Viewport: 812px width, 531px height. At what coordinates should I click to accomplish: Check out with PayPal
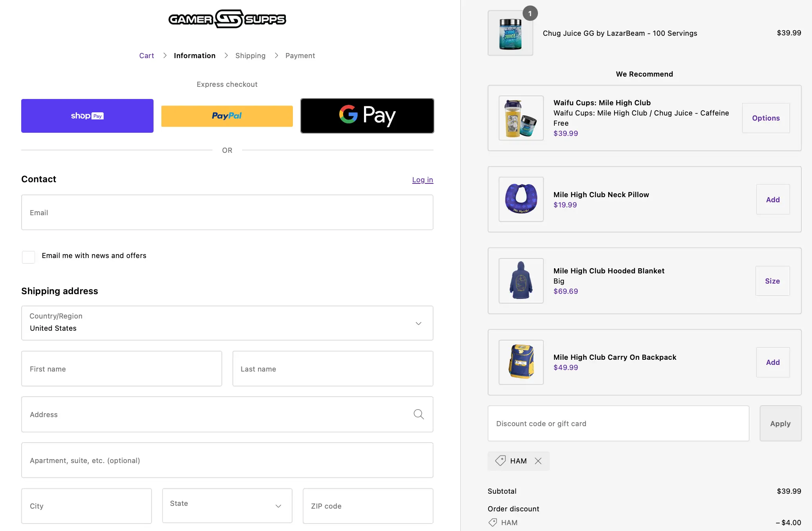[x=227, y=116]
